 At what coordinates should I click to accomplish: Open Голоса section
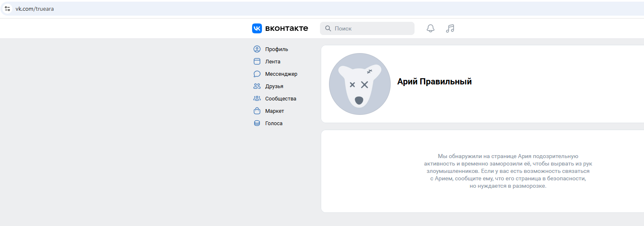tap(274, 123)
